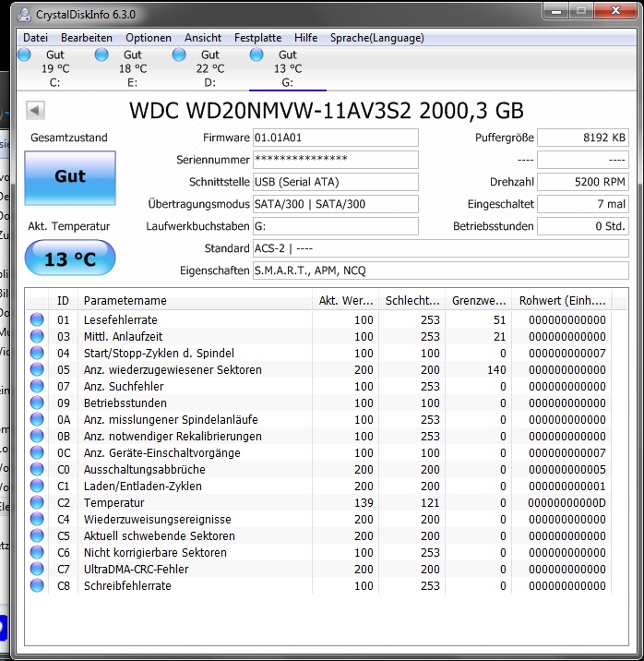
Task: Click status circle of Anz. wiederzugewiesener Sektoren row
Action: 37,369
